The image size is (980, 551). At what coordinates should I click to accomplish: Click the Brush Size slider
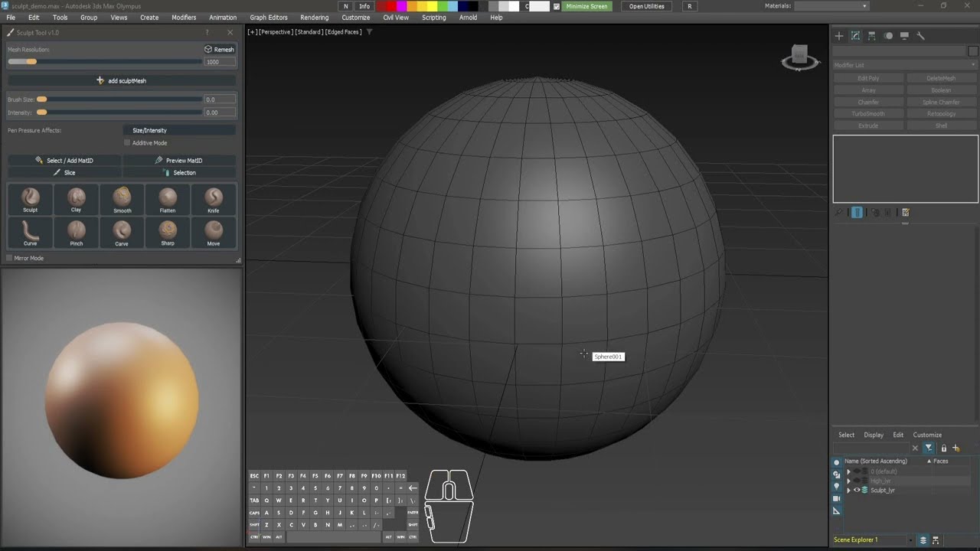(x=120, y=99)
